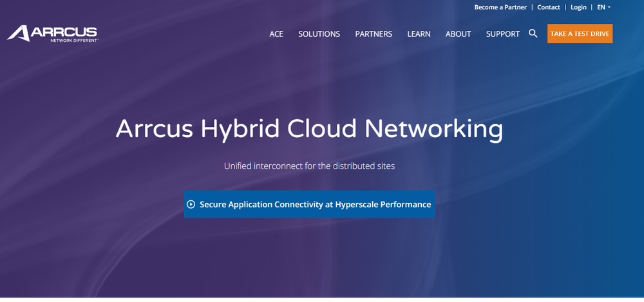This screenshot has height=302, width=644.
Task: Open the LEARN menu
Action: tap(419, 34)
